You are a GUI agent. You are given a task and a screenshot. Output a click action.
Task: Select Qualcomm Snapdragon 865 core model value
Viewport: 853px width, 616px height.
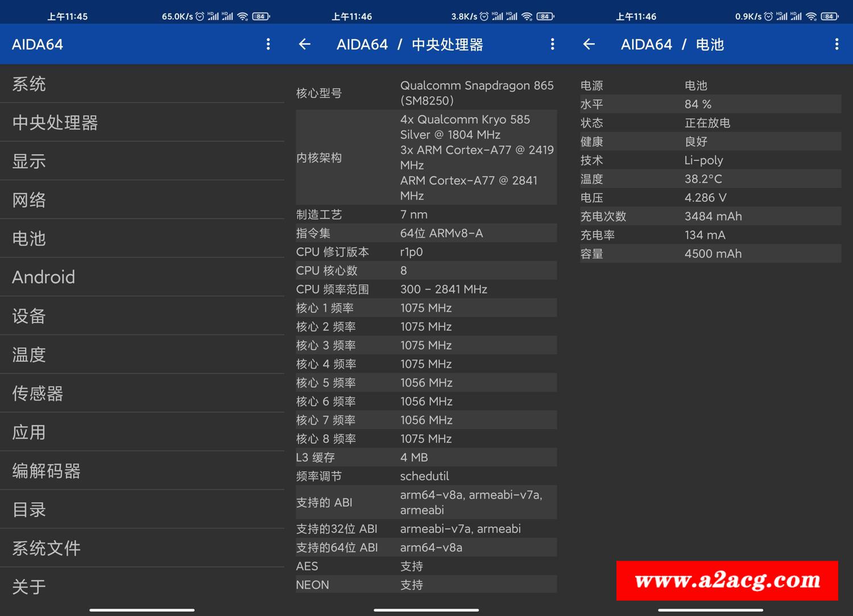pos(477,93)
